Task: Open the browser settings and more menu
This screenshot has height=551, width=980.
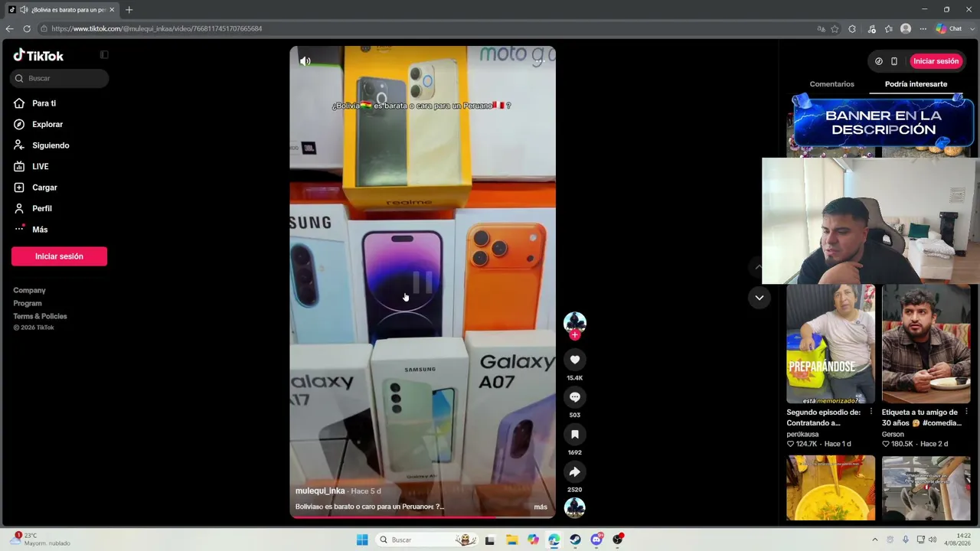Action: [x=923, y=29]
